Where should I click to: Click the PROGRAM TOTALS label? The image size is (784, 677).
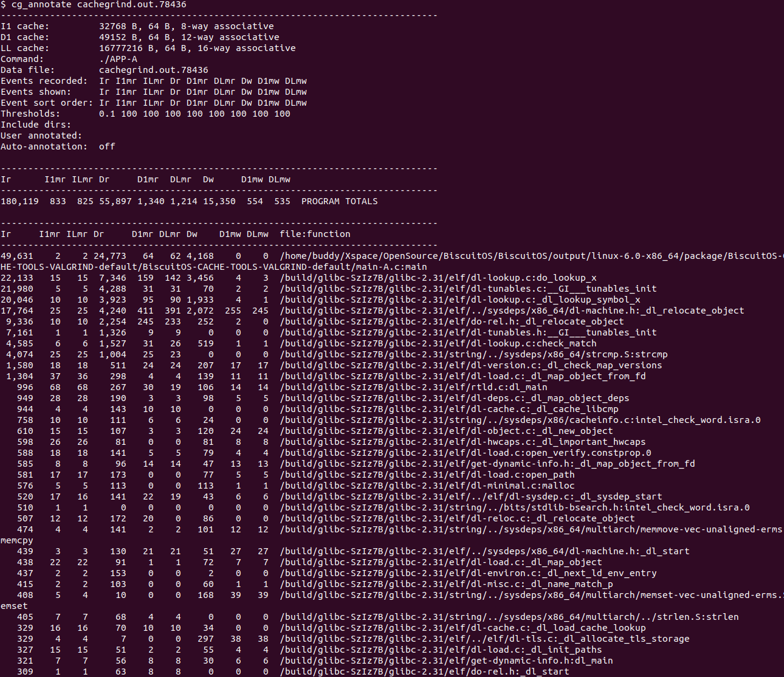coord(339,201)
